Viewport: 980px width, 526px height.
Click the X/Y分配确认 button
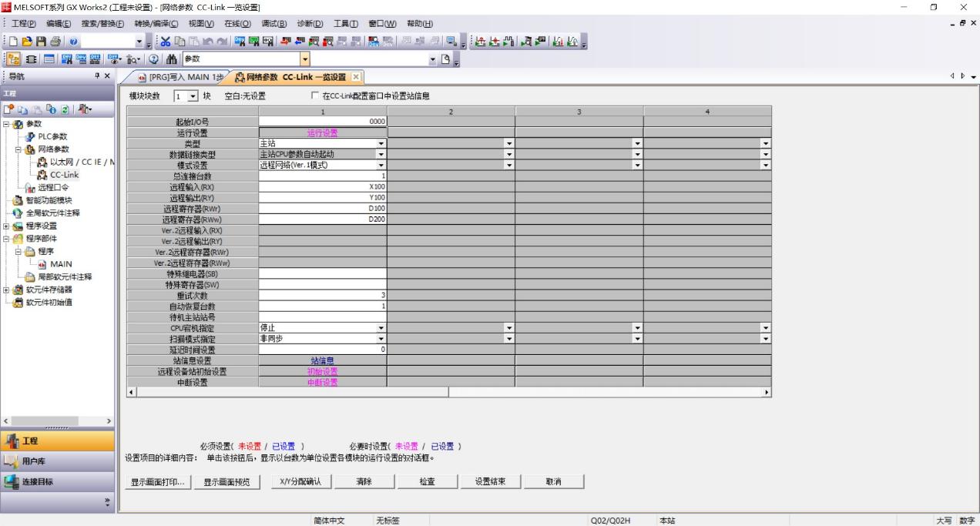(301, 481)
